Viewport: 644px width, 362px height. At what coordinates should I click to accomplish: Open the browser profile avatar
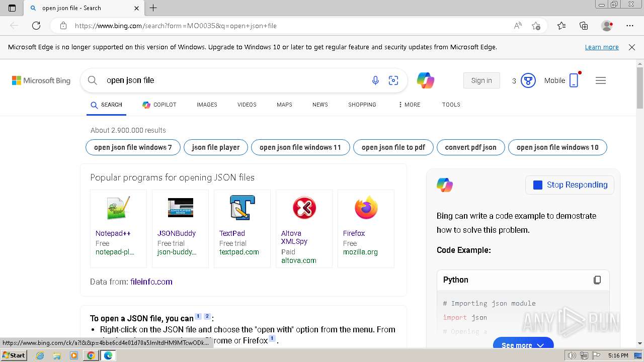pyautogui.click(x=607, y=26)
